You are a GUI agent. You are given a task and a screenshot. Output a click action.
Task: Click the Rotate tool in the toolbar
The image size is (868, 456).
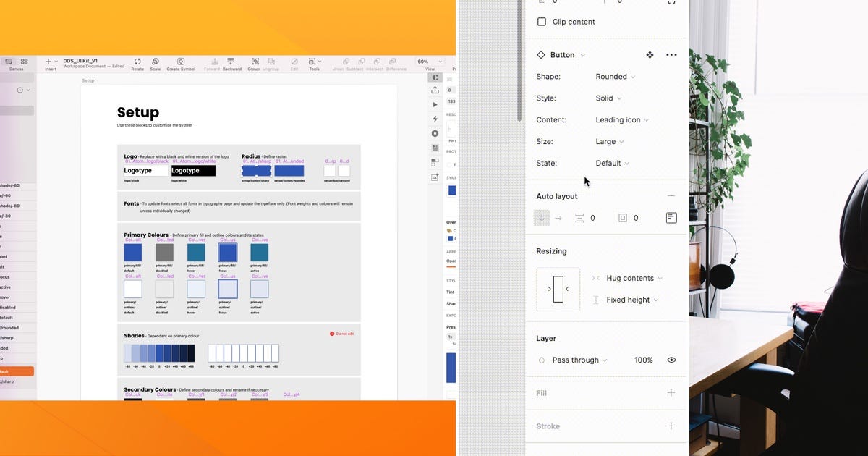[137, 63]
